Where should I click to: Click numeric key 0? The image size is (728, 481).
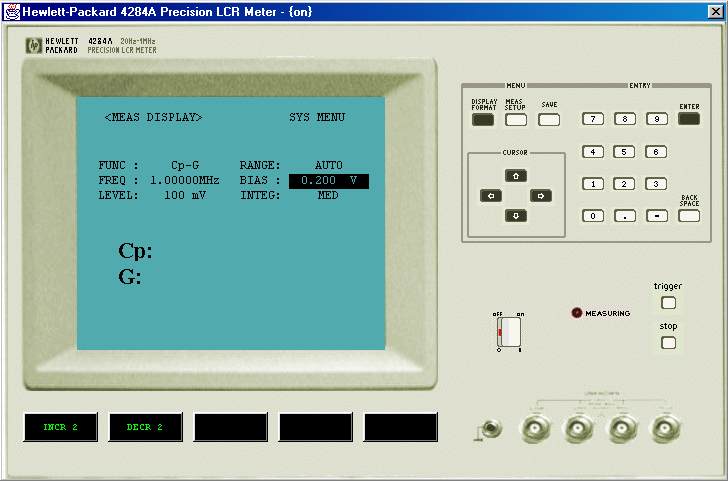(x=593, y=216)
